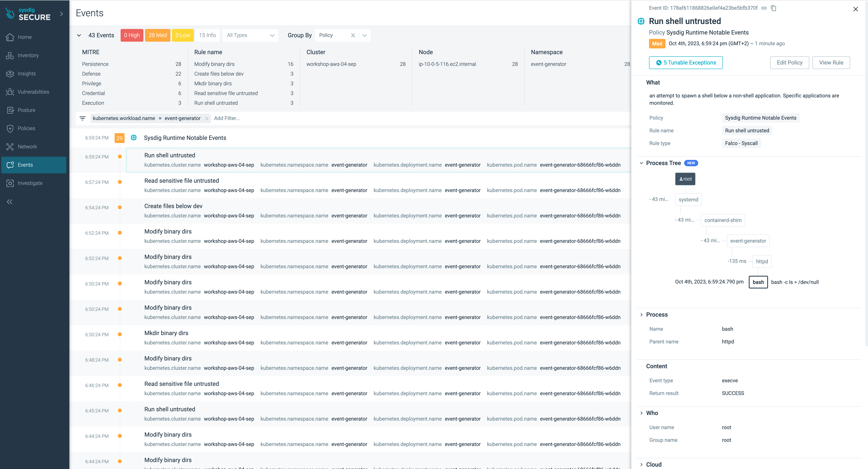Select the Policies menu item

pos(27,128)
